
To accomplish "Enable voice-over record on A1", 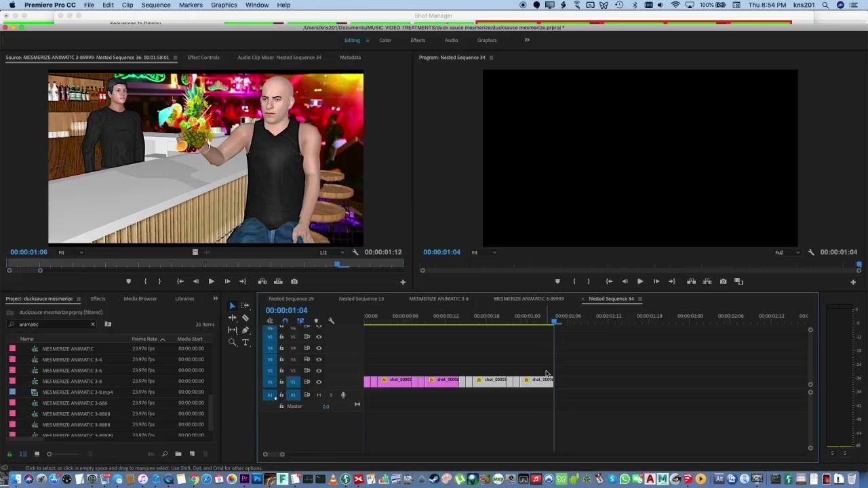I will click(343, 395).
